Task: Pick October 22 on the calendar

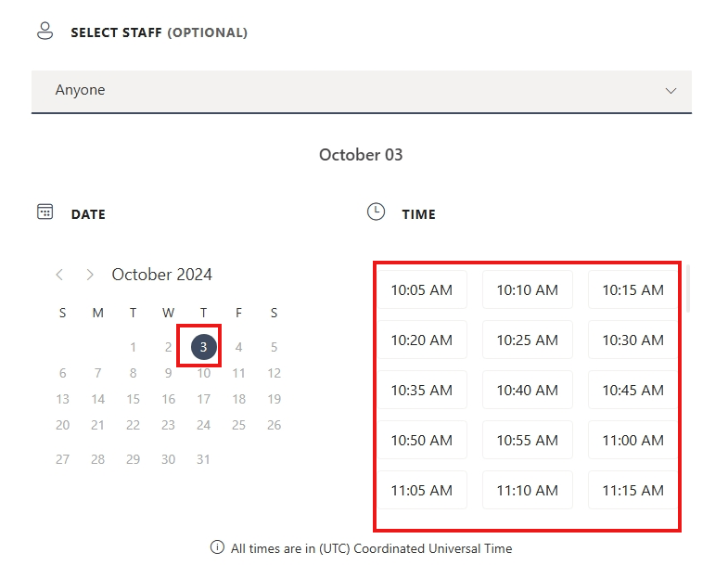Action: coord(133,425)
